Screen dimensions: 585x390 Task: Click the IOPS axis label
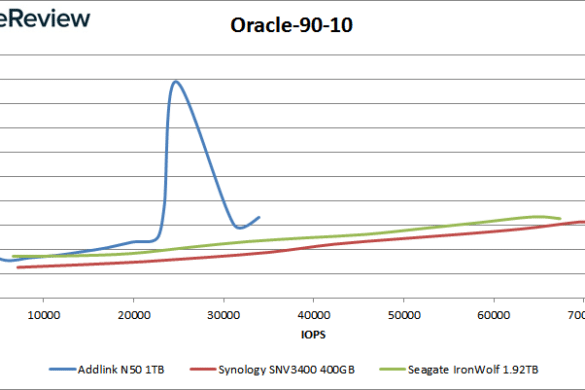(313, 334)
